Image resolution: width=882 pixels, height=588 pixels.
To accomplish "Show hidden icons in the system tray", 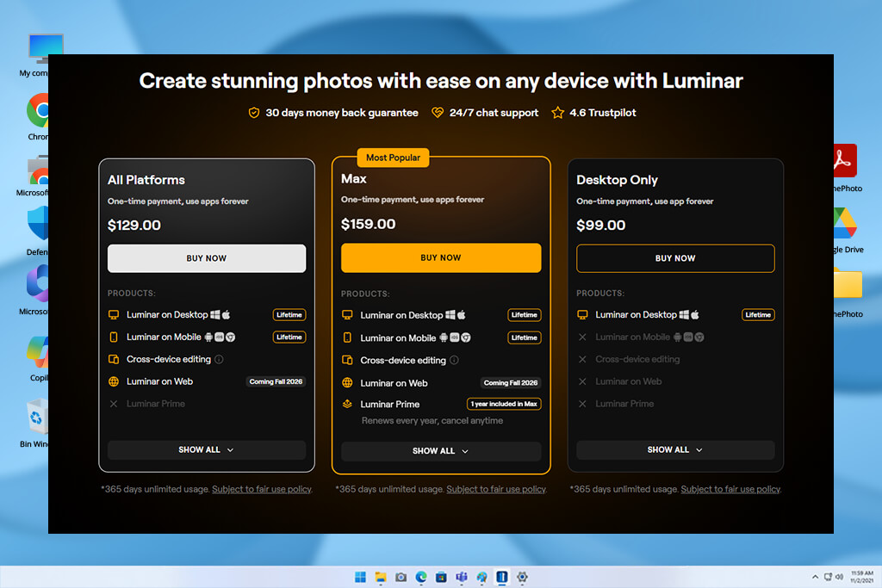I will (815, 577).
